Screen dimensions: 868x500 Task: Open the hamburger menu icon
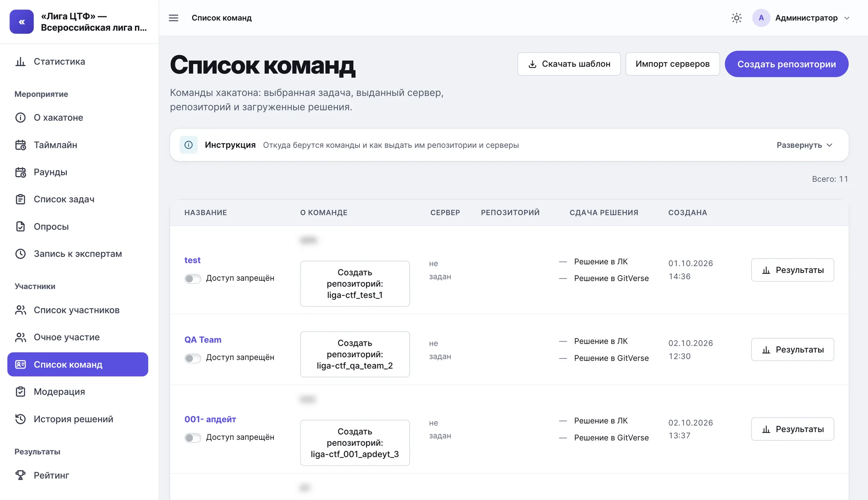click(x=174, y=18)
